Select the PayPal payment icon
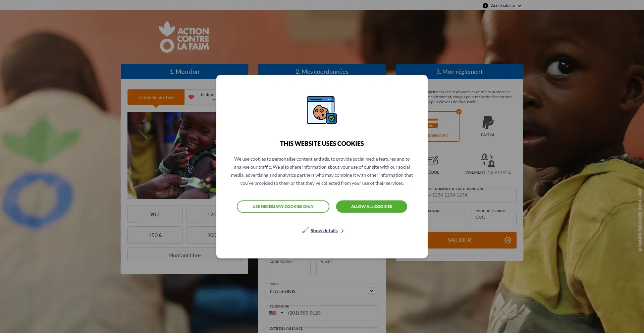 click(x=488, y=122)
